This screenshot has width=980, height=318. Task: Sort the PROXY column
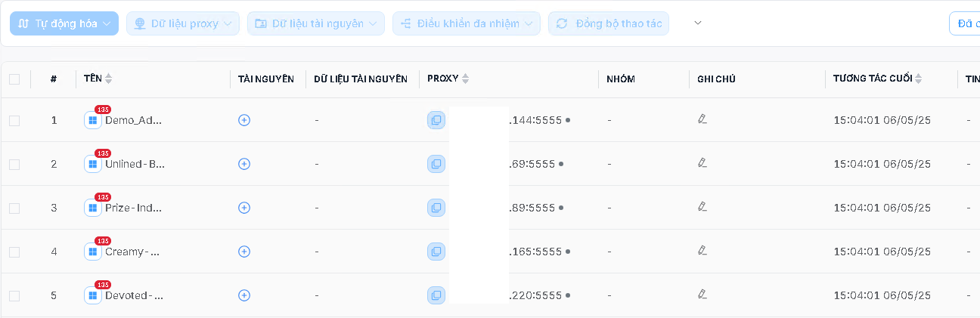tap(465, 79)
